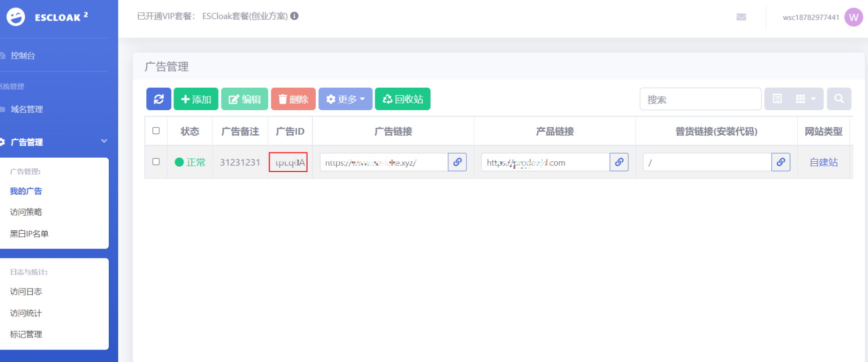Viewport: 868px width, 362px height.
Task: Click the 编辑 edit button
Action: pos(245,99)
